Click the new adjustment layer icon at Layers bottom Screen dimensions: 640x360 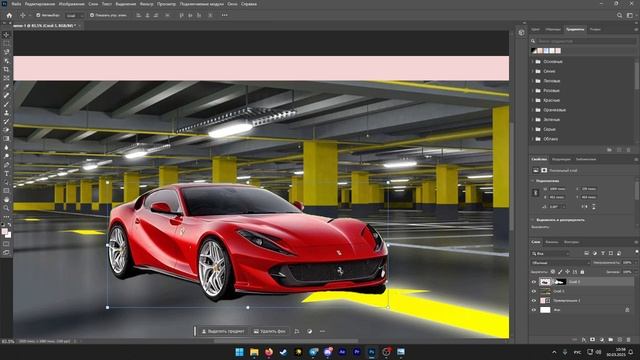pos(601,339)
